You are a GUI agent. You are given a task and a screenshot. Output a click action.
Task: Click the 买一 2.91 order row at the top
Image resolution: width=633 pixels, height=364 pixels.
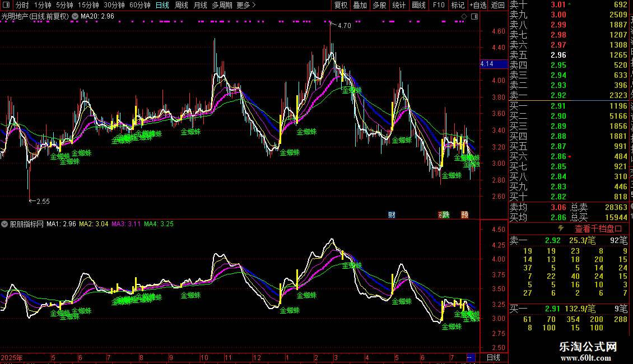click(x=569, y=106)
